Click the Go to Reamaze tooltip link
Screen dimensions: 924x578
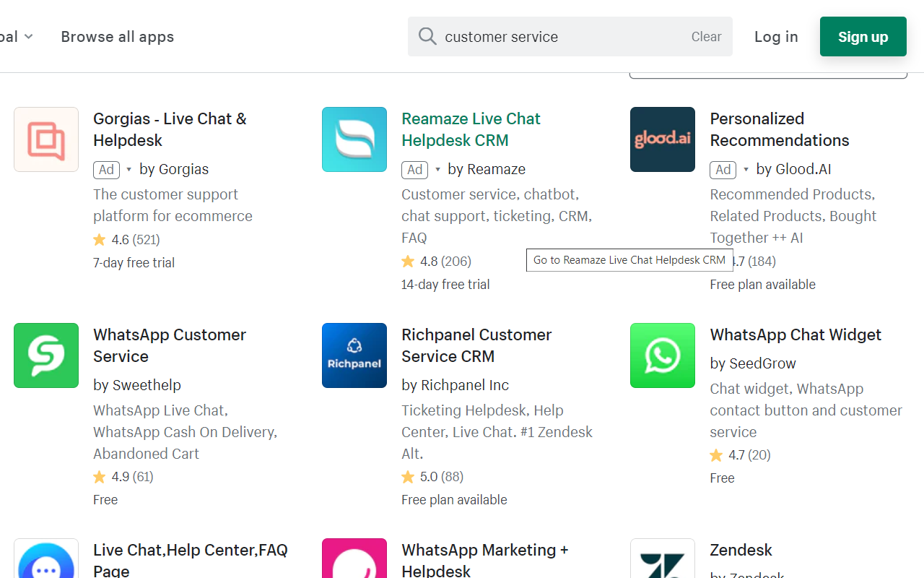[629, 259]
